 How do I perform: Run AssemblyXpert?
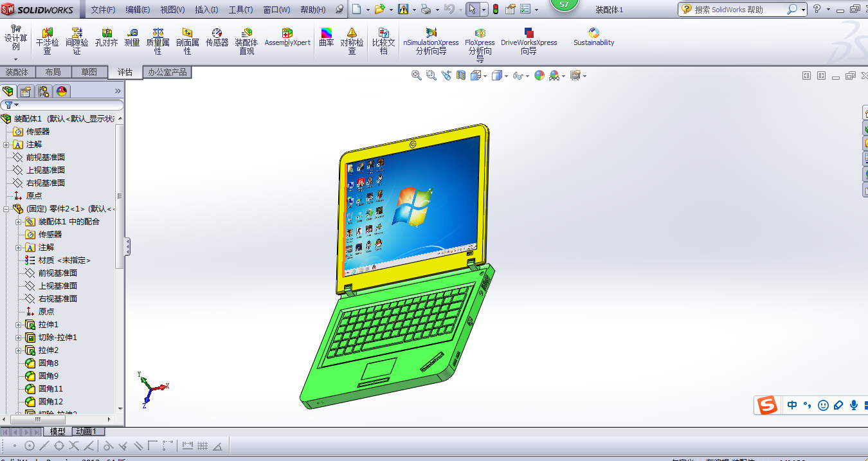287,35
